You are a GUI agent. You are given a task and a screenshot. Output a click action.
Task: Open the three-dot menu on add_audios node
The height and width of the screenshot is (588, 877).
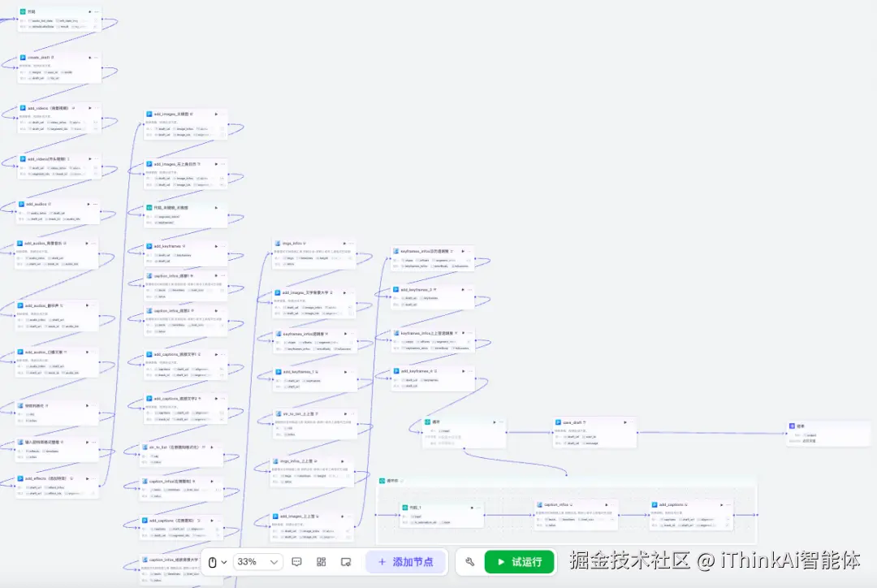coord(95,204)
